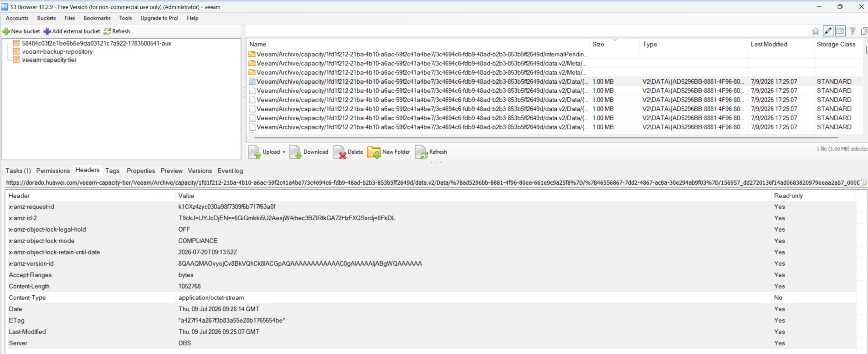Viewport: 868px width, 354px height.
Task: Download the selected file
Action: click(x=309, y=152)
